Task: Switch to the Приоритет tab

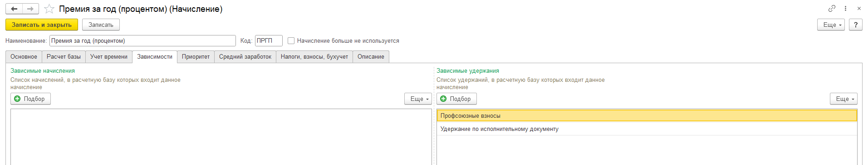Action: tap(196, 57)
